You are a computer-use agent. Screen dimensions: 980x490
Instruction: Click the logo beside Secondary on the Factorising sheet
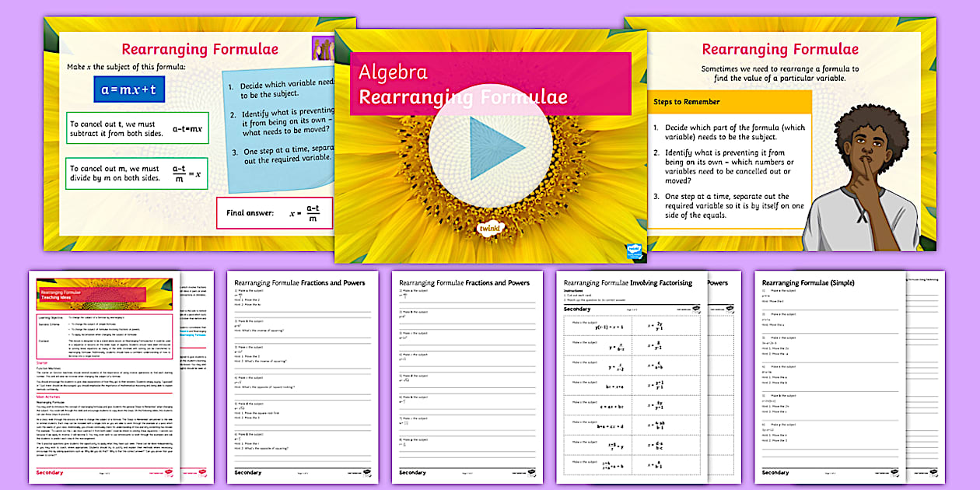click(697, 308)
